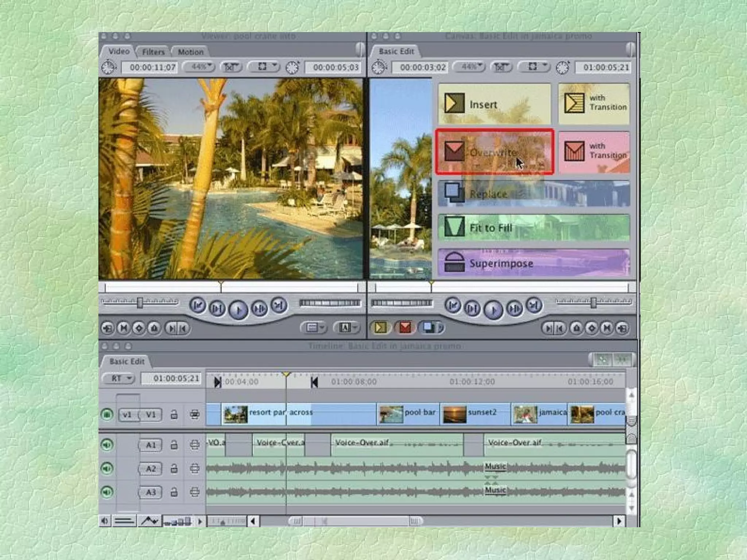This screenshot has height=560, width=747.
Task: Lock the A2 audio track
Action: coord(174,468)
